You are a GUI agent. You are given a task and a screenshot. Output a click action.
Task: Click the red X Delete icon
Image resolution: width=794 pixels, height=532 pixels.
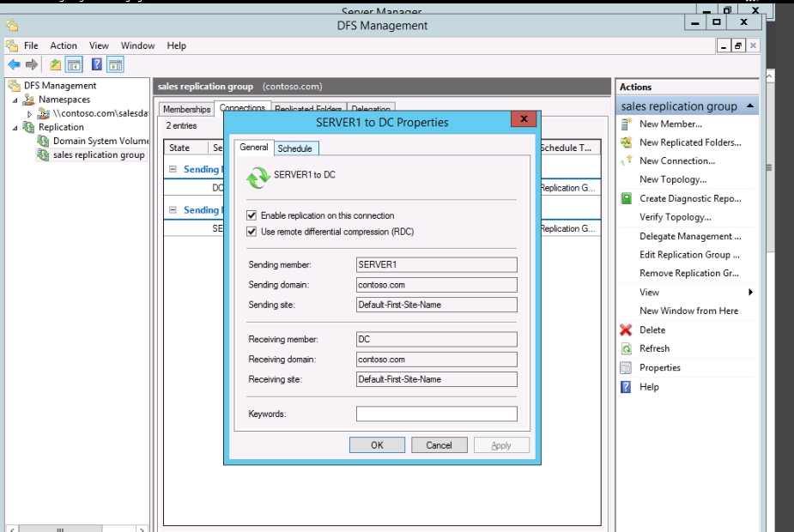(x=627, y=330)
